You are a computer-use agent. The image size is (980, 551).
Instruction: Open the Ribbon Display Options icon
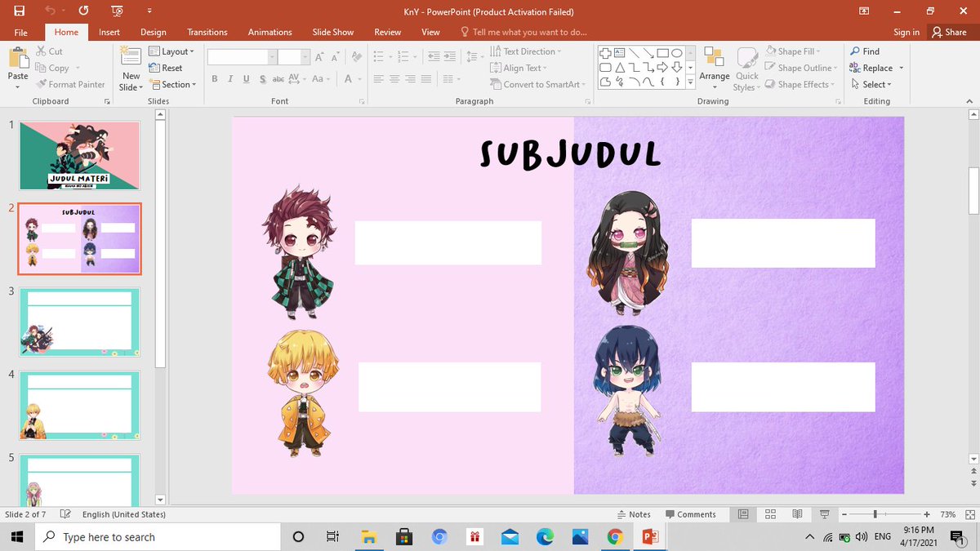[x=864, y=11]
